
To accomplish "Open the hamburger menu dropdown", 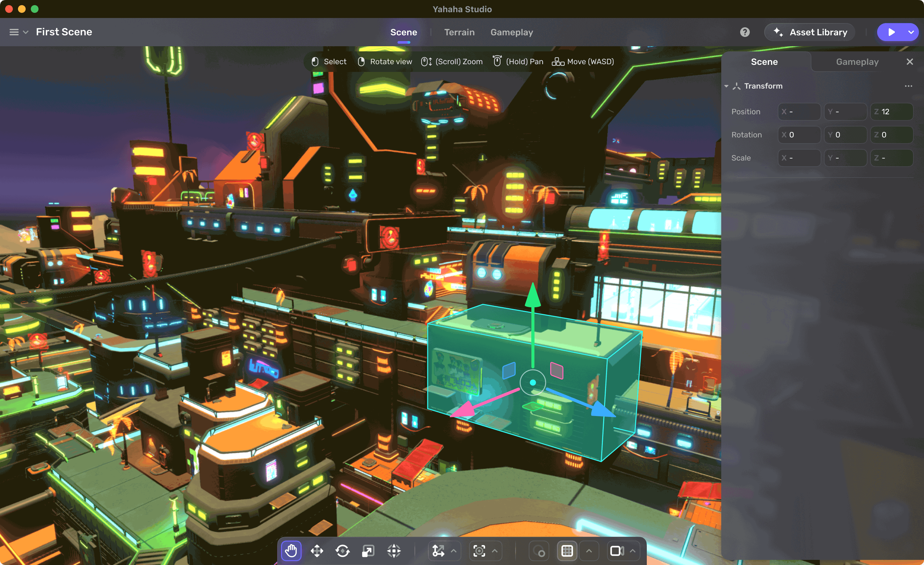I will [x=18, y=32].
